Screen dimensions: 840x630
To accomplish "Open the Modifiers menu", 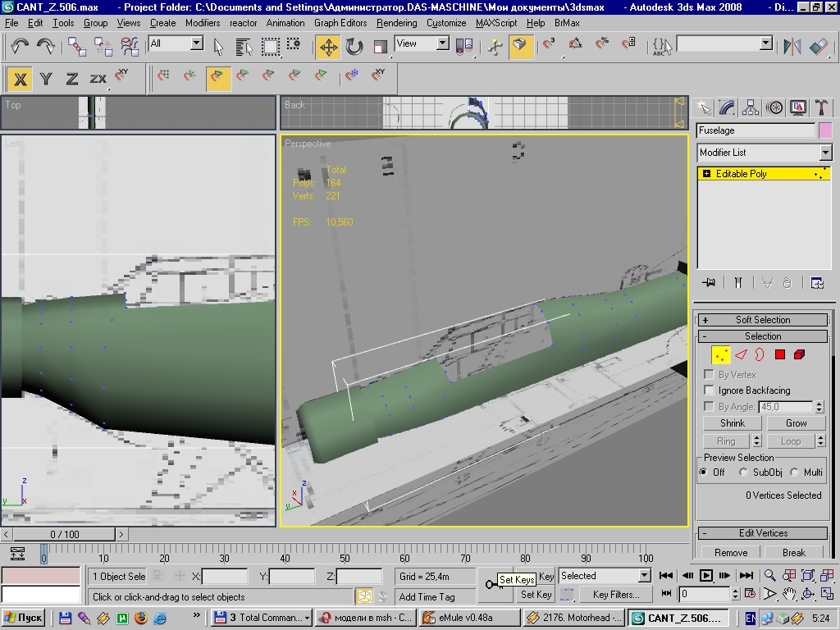I will (x=203, y=23).
